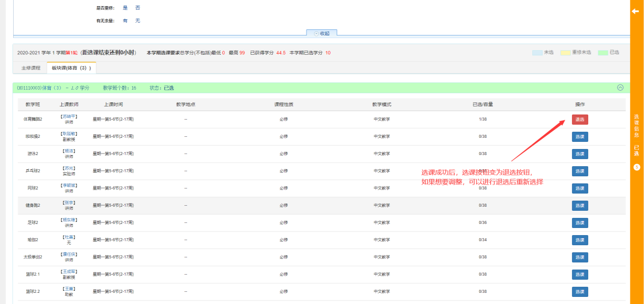The height and width of the screenshot is (304, 644).
Task: Click the selected-count badge showing 5
Action: 636,167
